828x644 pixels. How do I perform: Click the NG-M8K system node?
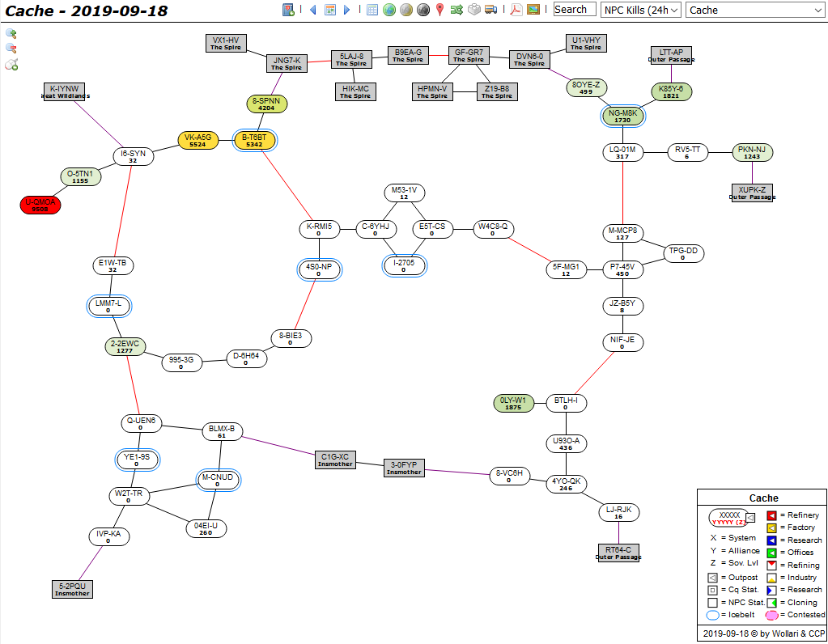pyautogui.click(x=622, y=117)
